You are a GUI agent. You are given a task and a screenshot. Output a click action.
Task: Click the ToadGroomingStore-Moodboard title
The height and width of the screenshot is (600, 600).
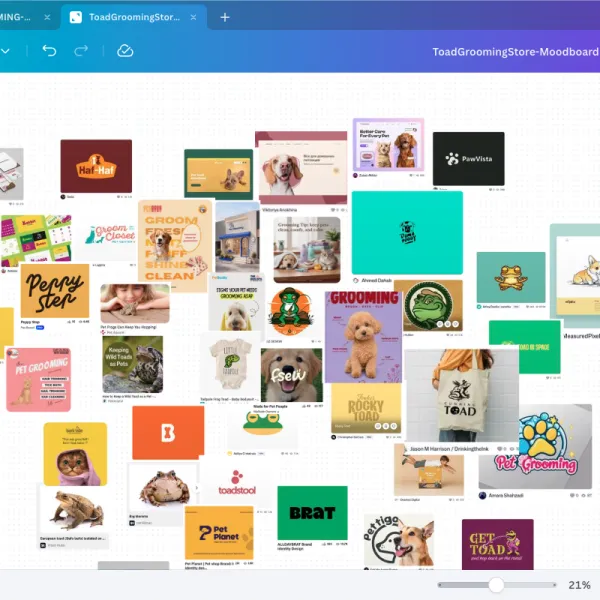(x=516, y=52)
